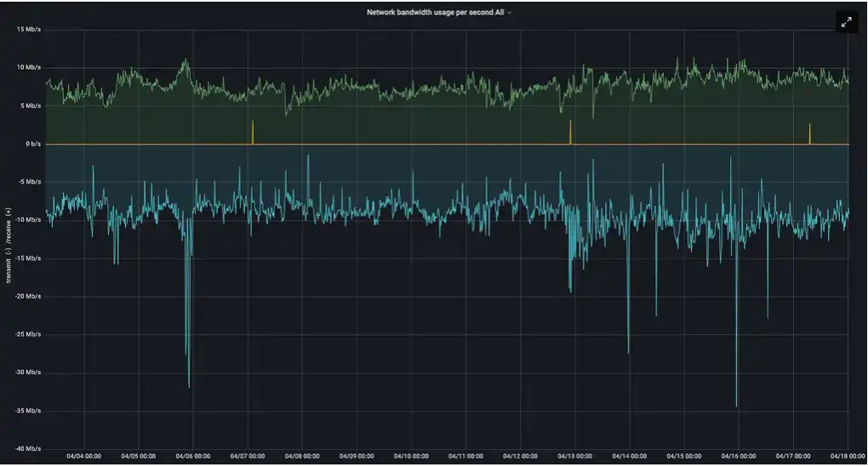Click the expand panel fullscreen icon
The height and width of the screenshot is (467, 868).
[x=847, y=23]
